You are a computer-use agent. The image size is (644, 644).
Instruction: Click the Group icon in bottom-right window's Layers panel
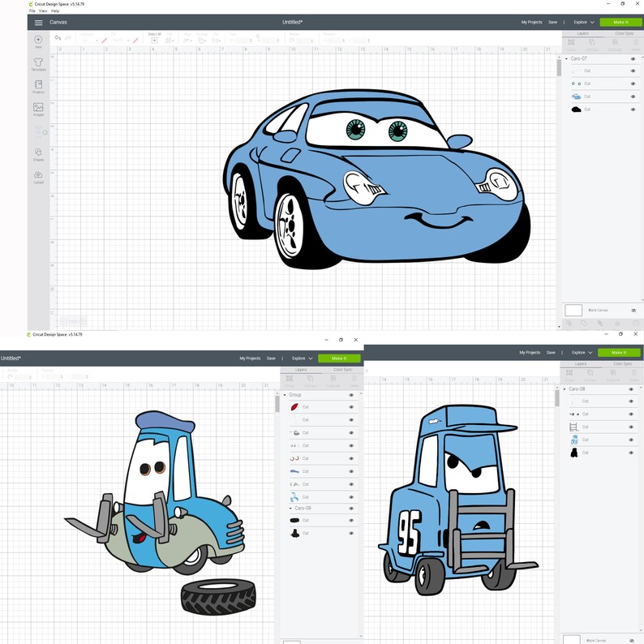coord(569,373)
